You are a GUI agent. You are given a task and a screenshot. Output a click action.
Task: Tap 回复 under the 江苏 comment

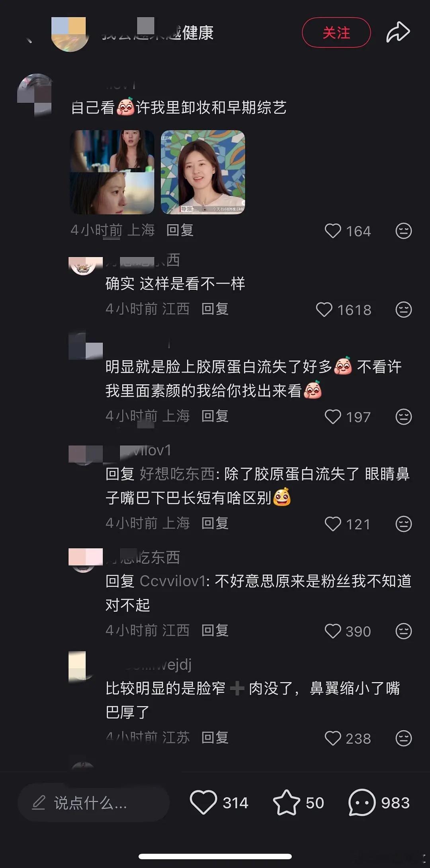click(215, 737)
